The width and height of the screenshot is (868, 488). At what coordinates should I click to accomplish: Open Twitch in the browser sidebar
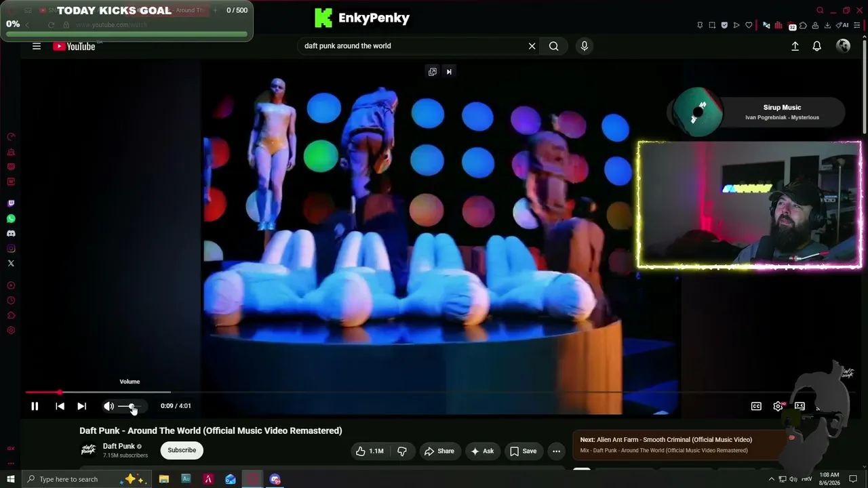[11, 203]
